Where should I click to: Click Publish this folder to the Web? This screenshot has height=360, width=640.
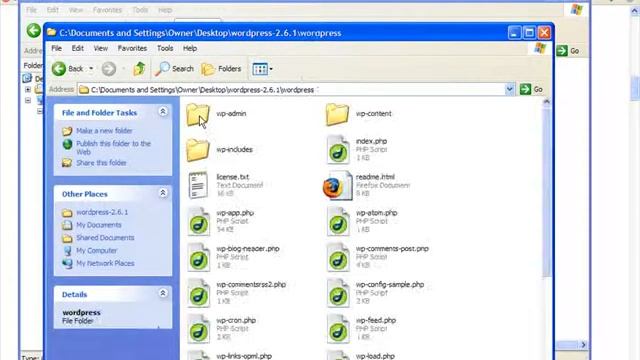113,148
